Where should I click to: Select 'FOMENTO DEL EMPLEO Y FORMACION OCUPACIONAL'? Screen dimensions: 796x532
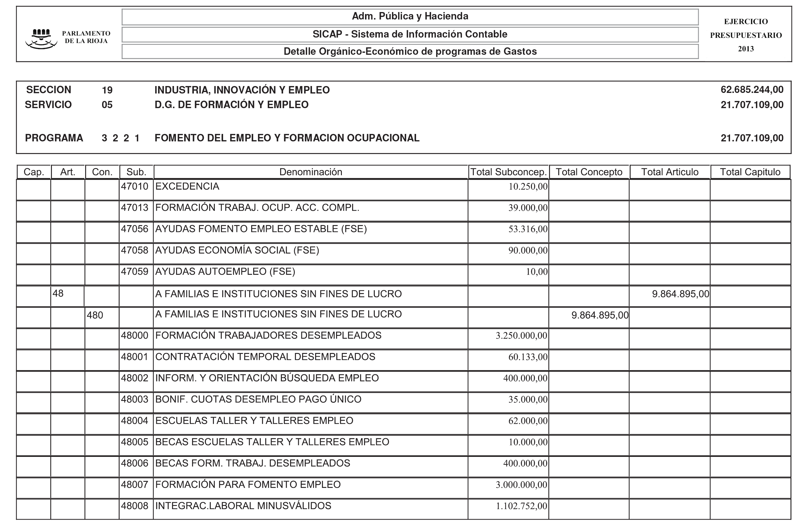point(287,138)
